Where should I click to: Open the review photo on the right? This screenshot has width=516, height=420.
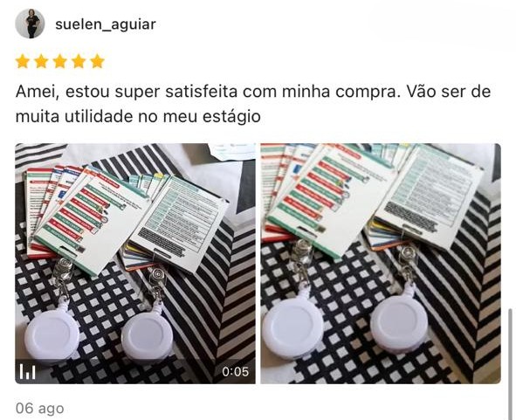(381, 264)
